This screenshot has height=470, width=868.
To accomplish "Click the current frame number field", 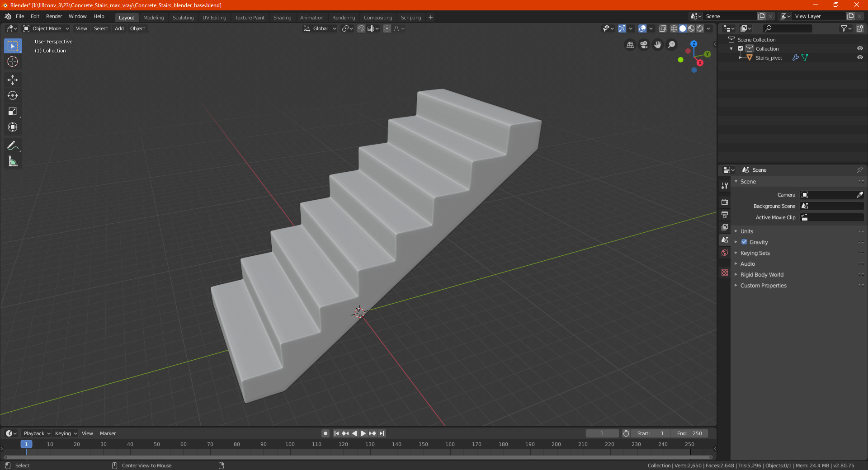I will (x=602, y=433).
